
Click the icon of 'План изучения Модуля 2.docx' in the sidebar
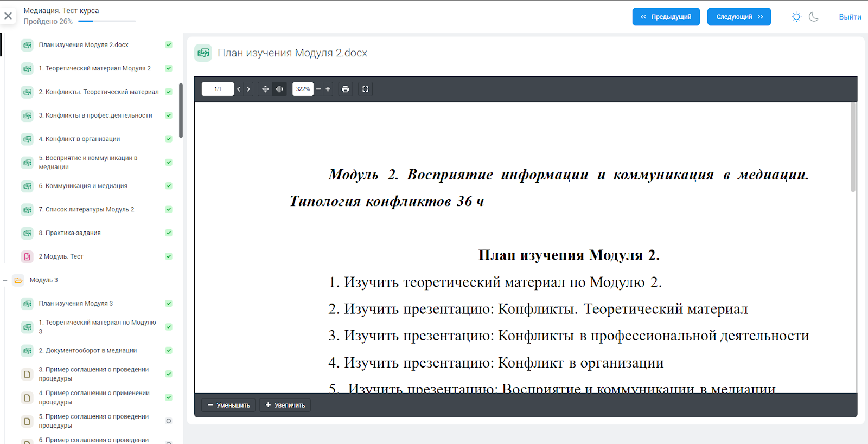27,45
